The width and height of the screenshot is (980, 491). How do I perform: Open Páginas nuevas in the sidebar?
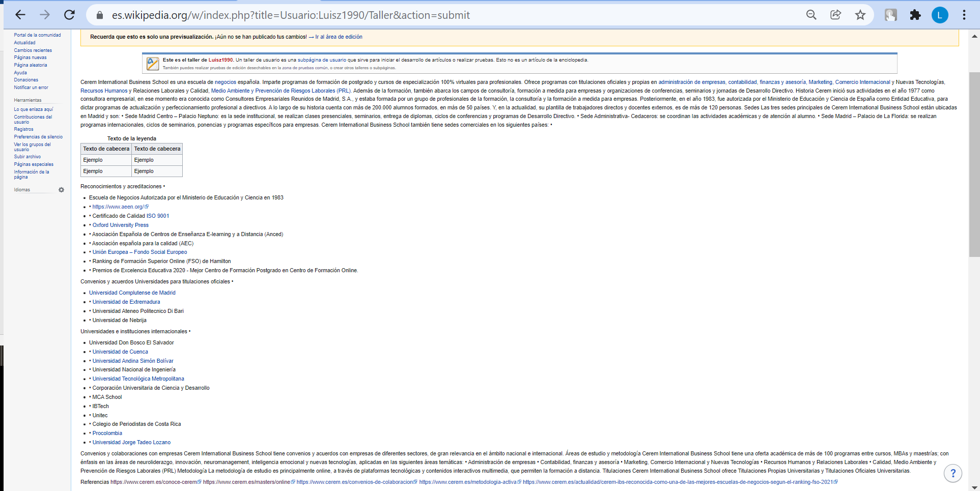30,57
